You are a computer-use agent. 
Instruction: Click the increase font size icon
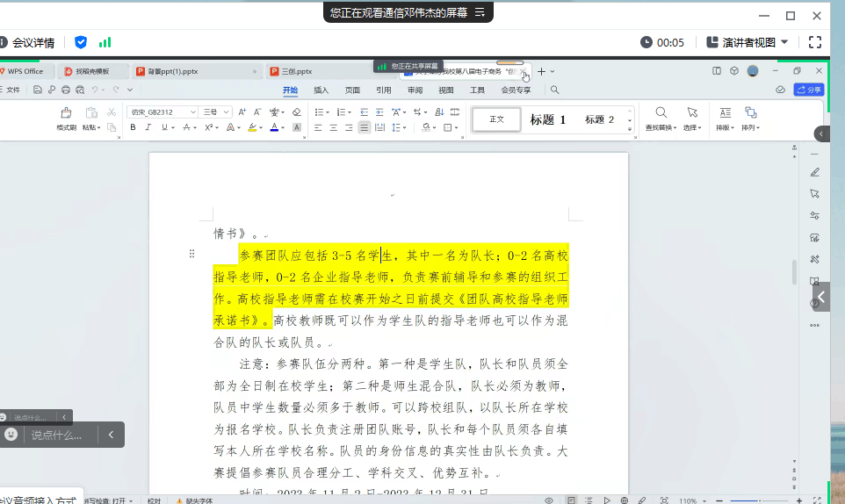click(242, 112)
